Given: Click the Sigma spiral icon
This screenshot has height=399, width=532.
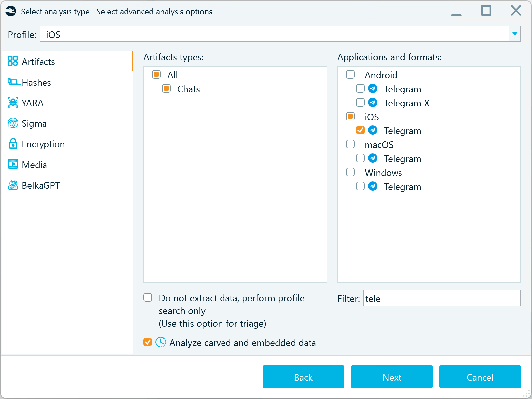Looking at the screenshot, I should coord(13,123).
